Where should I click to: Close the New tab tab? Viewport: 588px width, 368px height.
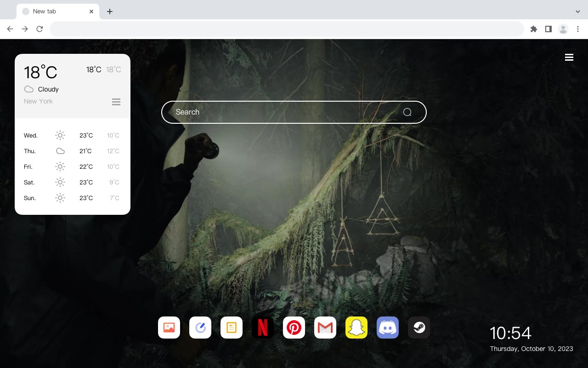91,11
